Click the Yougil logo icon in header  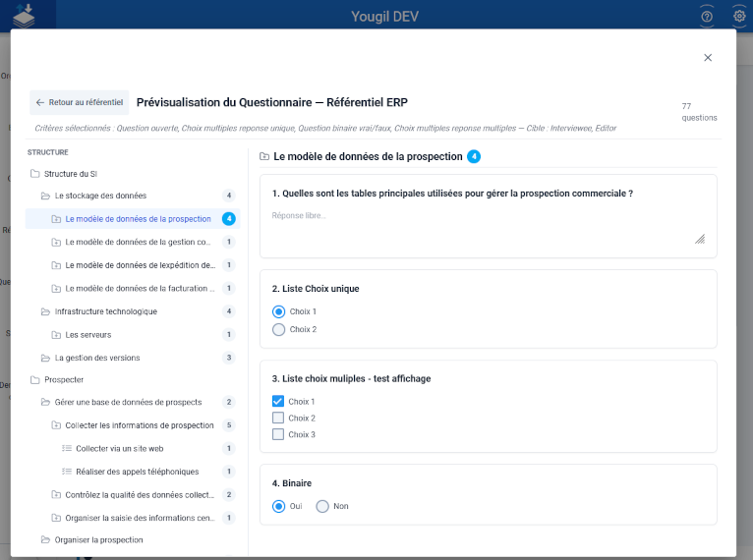click(x=24, y=15)
